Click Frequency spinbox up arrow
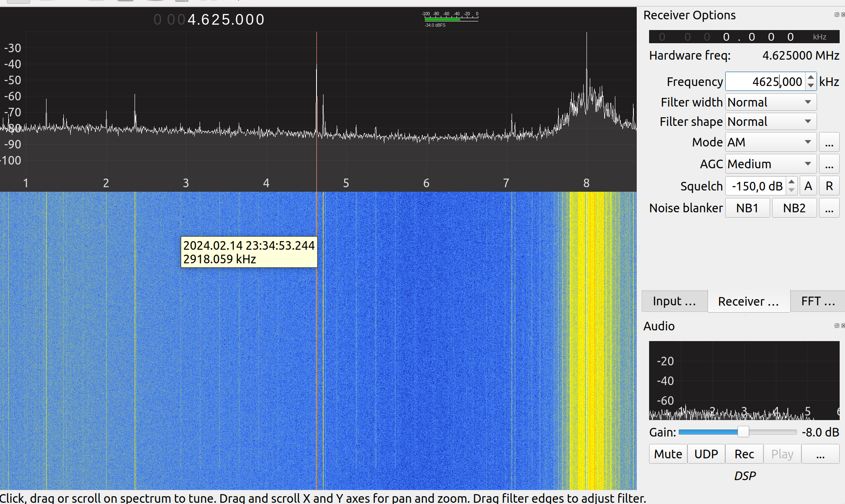The width and height of the screenshot is (845, 504). tap(811, 77)
